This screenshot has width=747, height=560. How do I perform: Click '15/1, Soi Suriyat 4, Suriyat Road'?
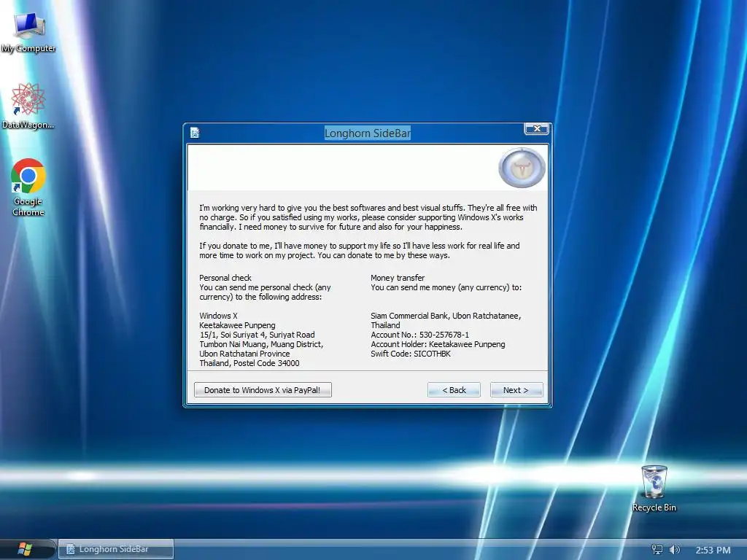(x=257, y=335)
